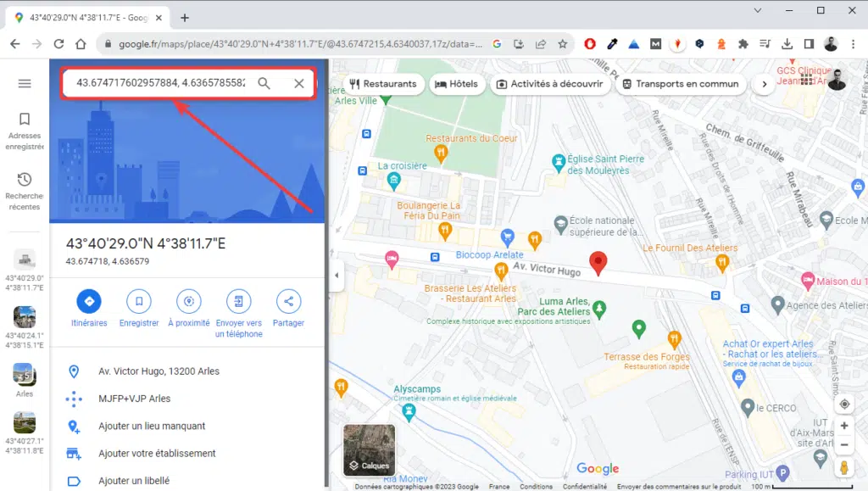Screen dimensions: 868x491
Task: Click the search magnifier icon
Action: point(264,83)
